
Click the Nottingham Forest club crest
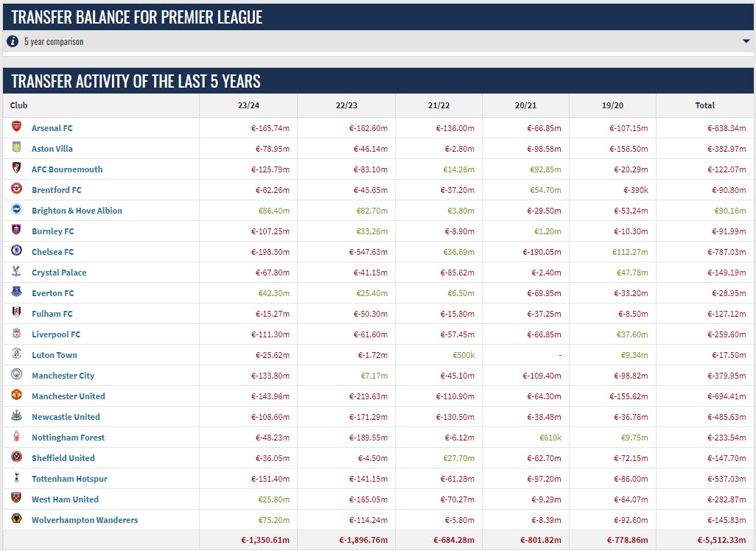click(16, 436)
